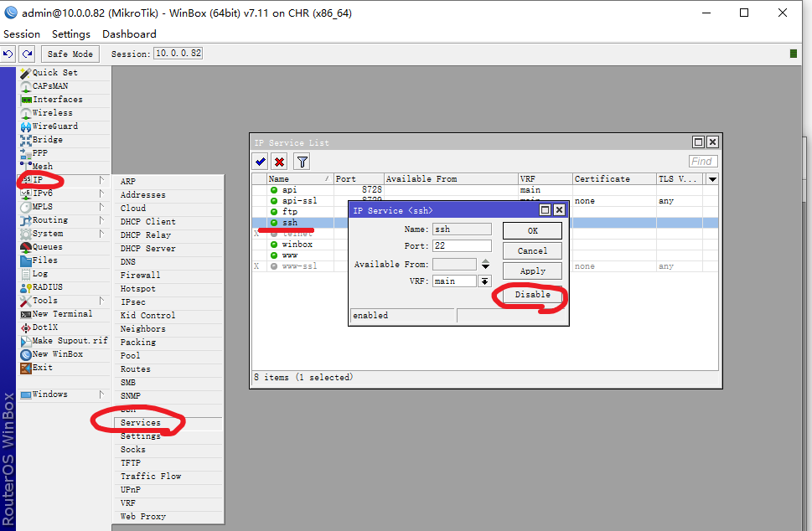The height and width of the screenshot is (531, 812).
Task: Click the Session address field
Action: coord(178,54)
